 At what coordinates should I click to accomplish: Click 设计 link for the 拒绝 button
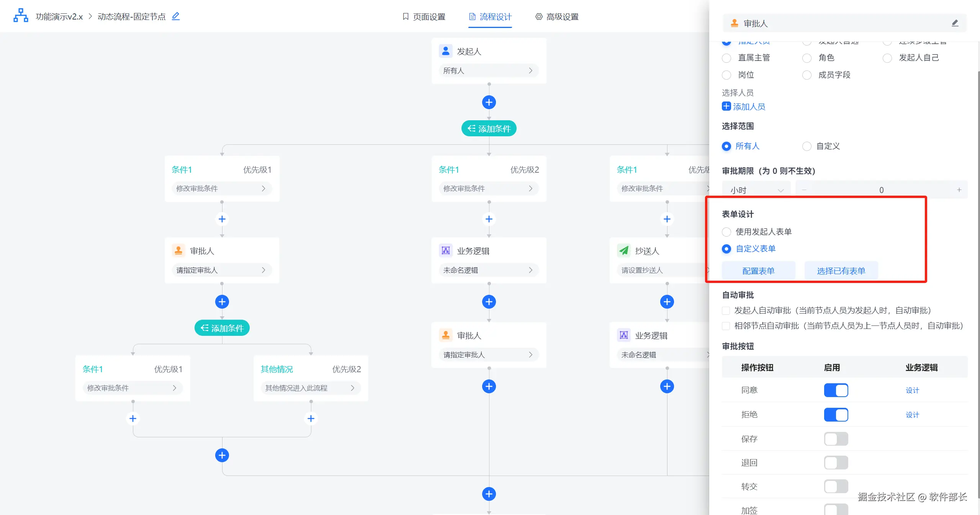pos(912,415)
